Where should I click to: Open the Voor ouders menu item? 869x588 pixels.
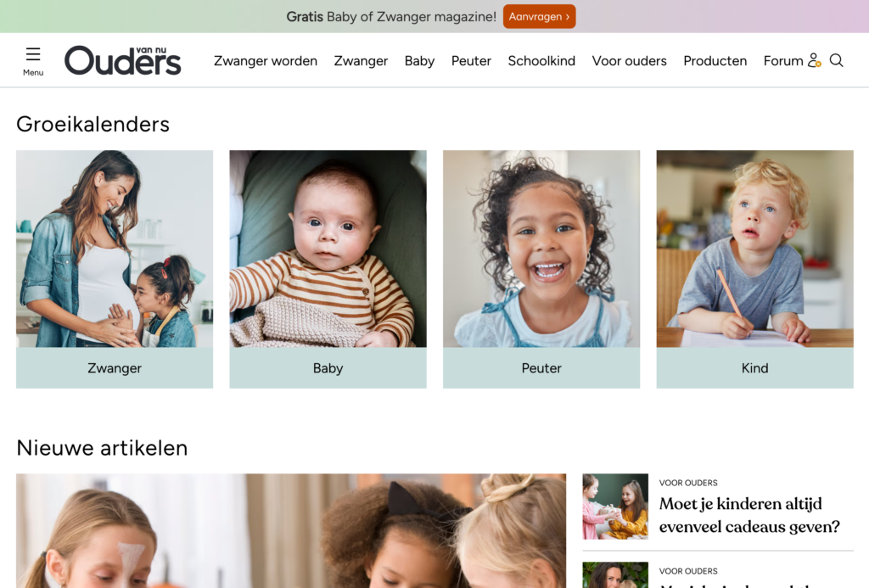(629, 61)
